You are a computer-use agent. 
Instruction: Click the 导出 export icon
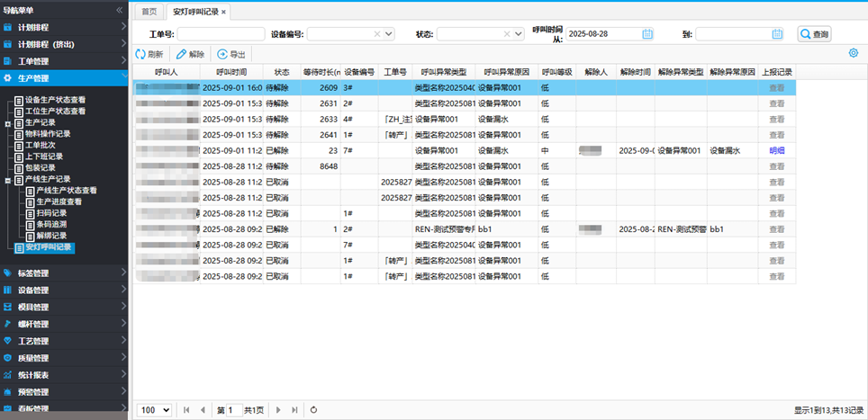pyautogui.click(x=222, y=54)
